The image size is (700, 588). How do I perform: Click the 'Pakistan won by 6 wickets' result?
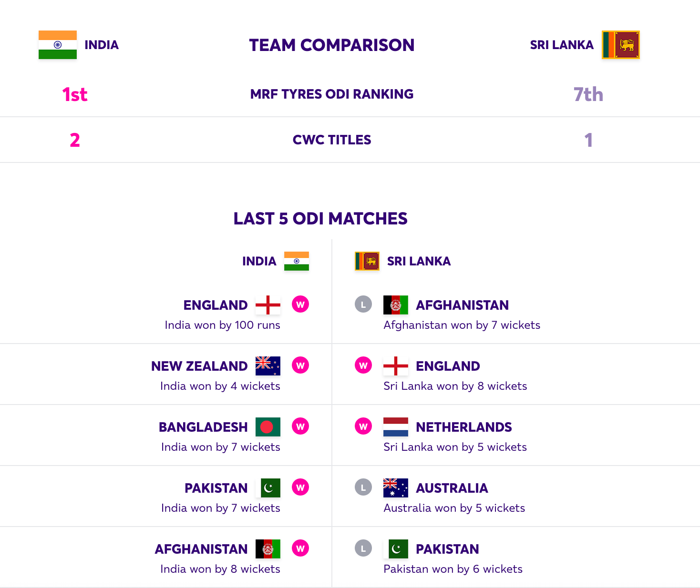click(x=453, y=569)
